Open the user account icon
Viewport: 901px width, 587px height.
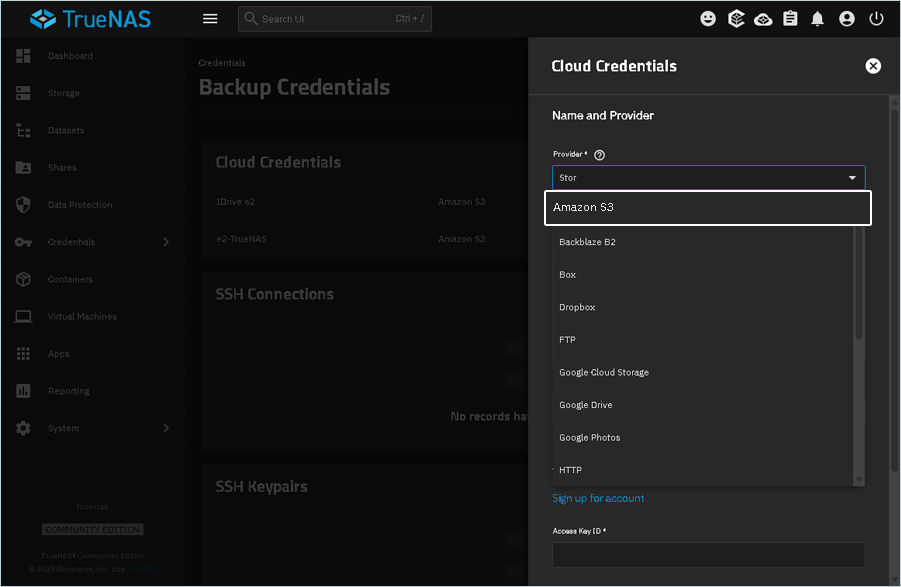click(x=847, y=19)
